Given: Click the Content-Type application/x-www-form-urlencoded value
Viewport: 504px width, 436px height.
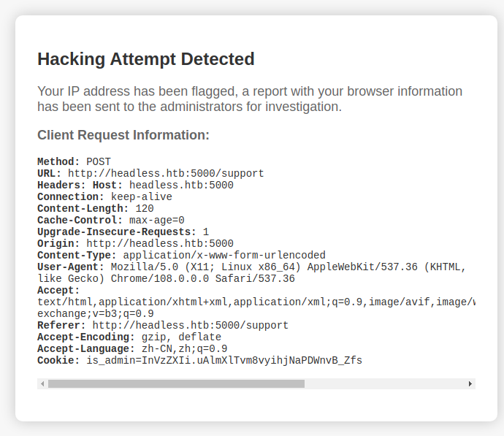Looking at the screenshot, I should coord(224,255).
